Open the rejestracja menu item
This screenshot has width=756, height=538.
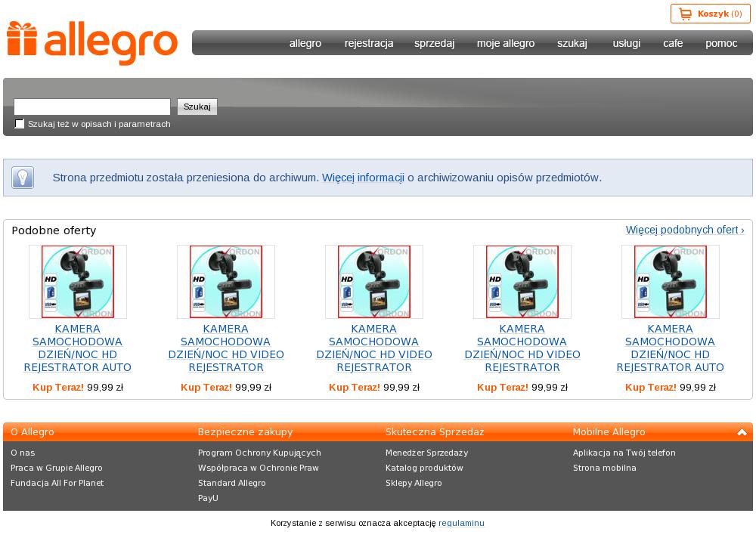point(369,43)
